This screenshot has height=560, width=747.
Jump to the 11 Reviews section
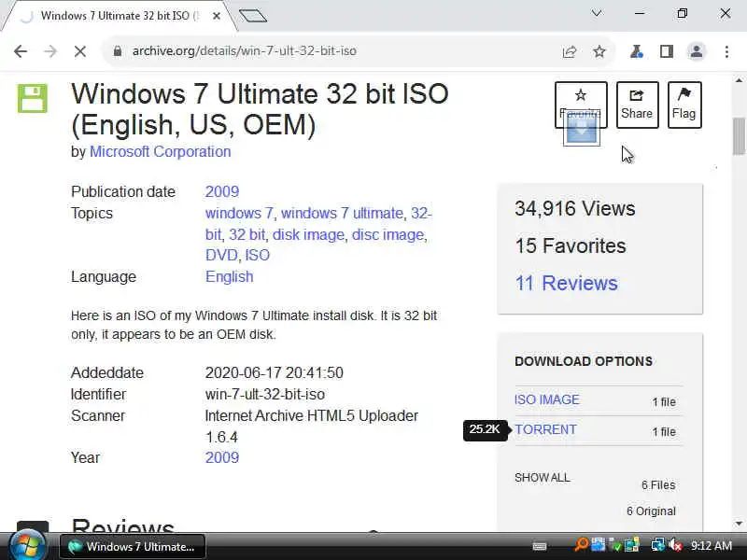(566, 284)
